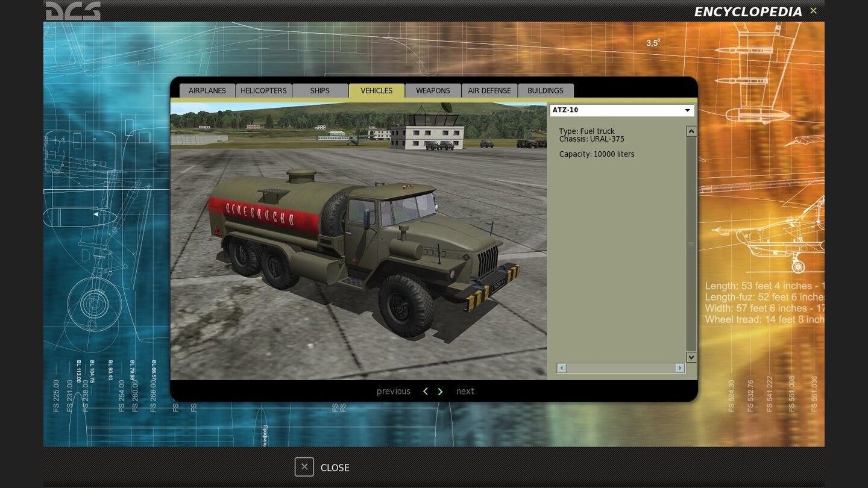
Task: Go to the WEAPONS tab
Action: [x=433, y=90]
